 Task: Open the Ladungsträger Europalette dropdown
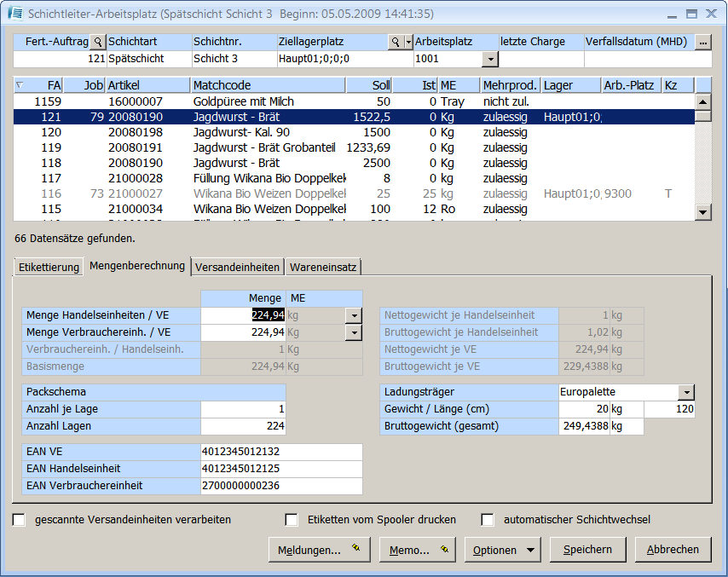(x=686, y=392)
